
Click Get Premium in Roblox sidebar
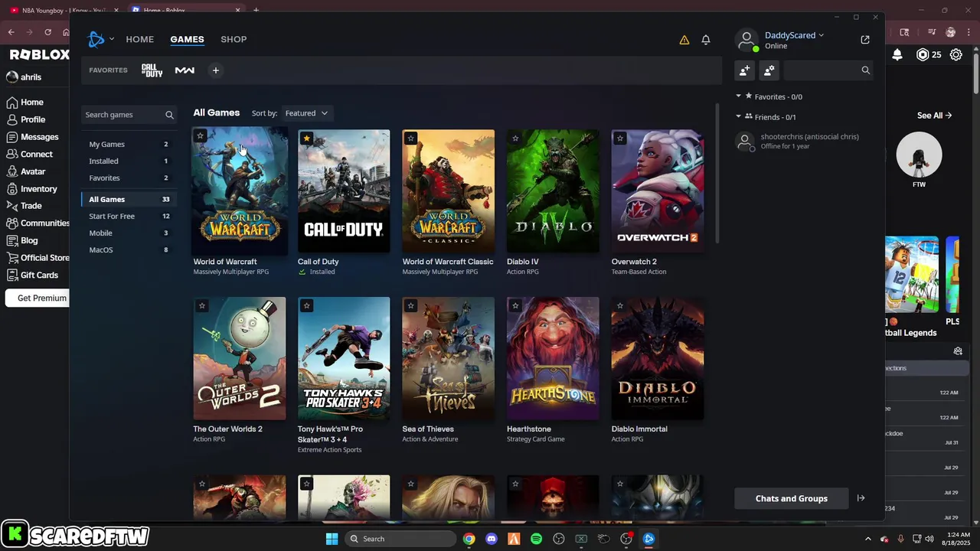pyautogui.click(x=38, y=298)
